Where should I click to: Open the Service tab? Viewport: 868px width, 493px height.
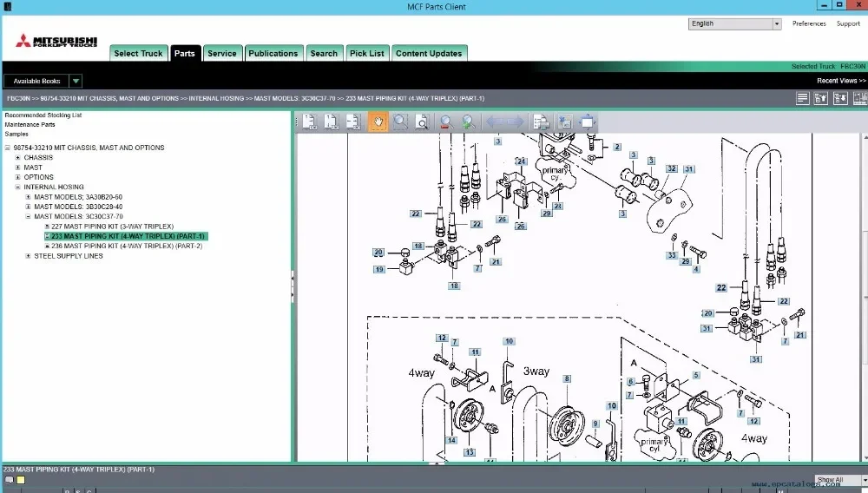point(222,53)
